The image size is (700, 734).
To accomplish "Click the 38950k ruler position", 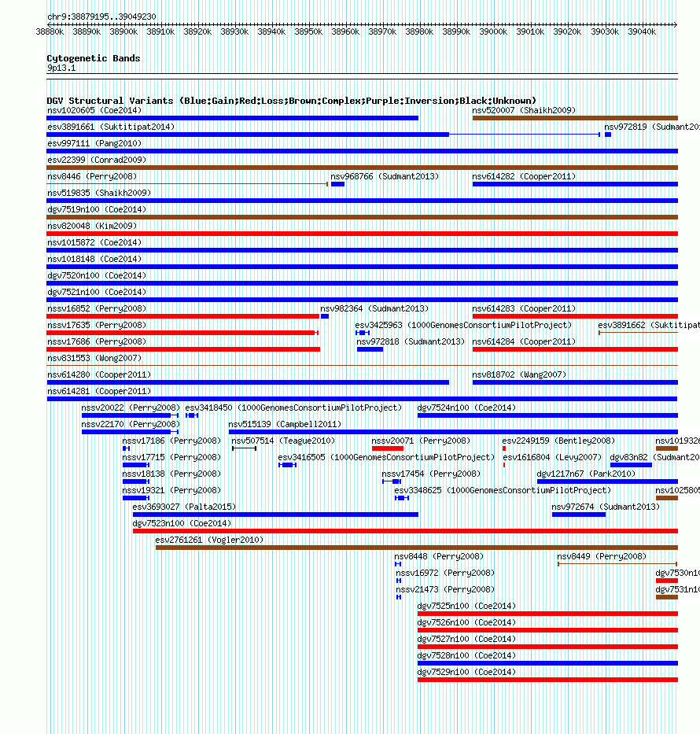I will pos(308,31).
